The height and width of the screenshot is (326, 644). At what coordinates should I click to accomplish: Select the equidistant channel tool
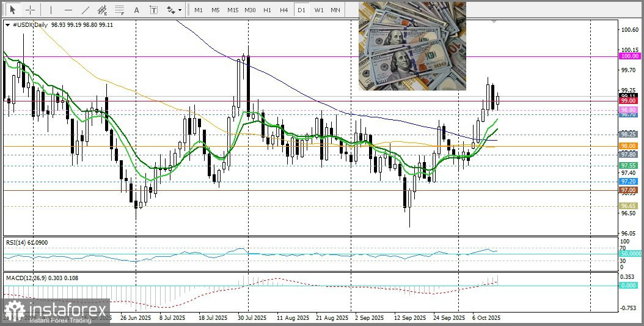click(102, 9)
